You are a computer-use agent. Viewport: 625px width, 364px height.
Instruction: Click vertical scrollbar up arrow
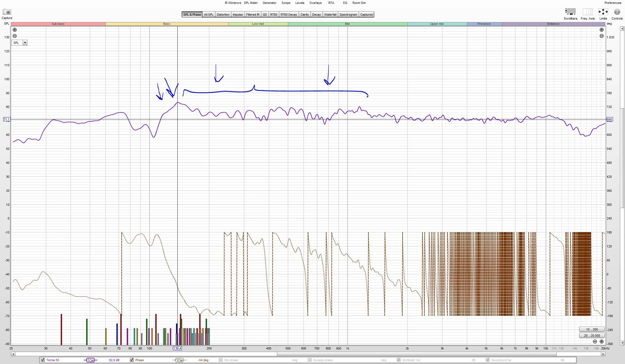pos(622,29)
